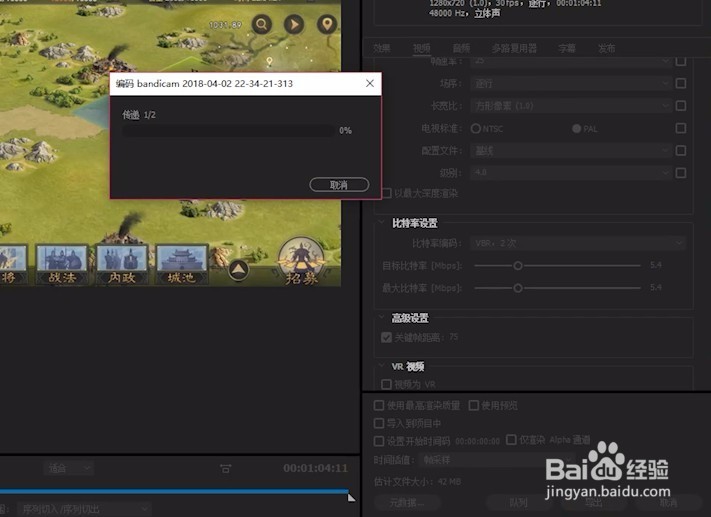
Task: Click the play arrow icon in game preview
Action: tap(294, 24)
